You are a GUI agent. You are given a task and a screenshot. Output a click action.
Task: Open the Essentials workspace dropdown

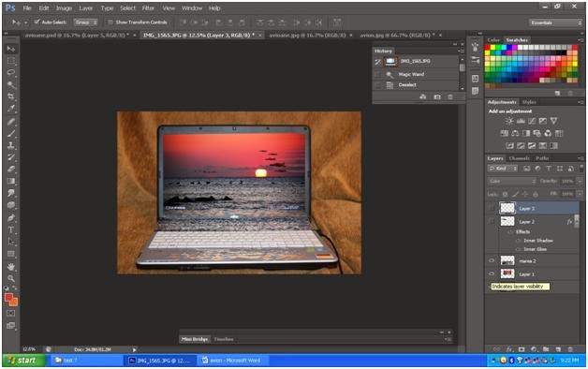(x=555, y=22)
